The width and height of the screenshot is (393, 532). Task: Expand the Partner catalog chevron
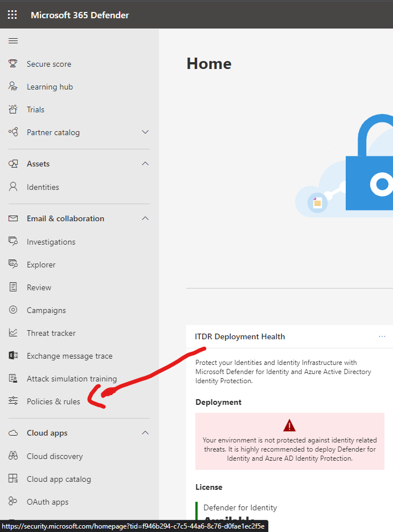(x=145, y=132)
